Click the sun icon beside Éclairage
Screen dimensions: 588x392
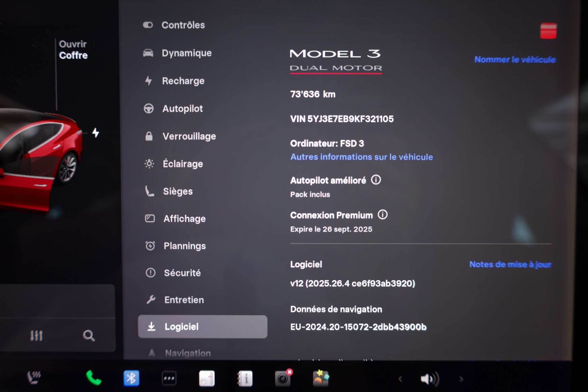tap(149, 164)
